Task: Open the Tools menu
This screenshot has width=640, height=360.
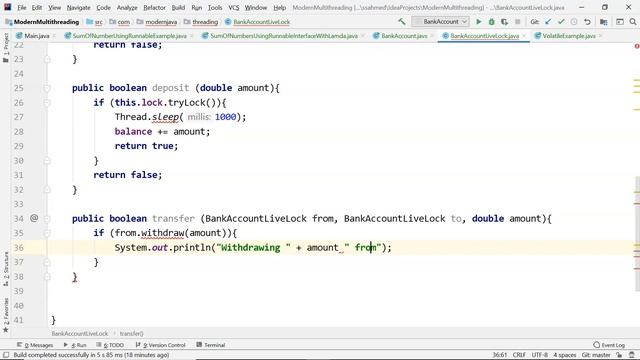Action: point(215,7)
